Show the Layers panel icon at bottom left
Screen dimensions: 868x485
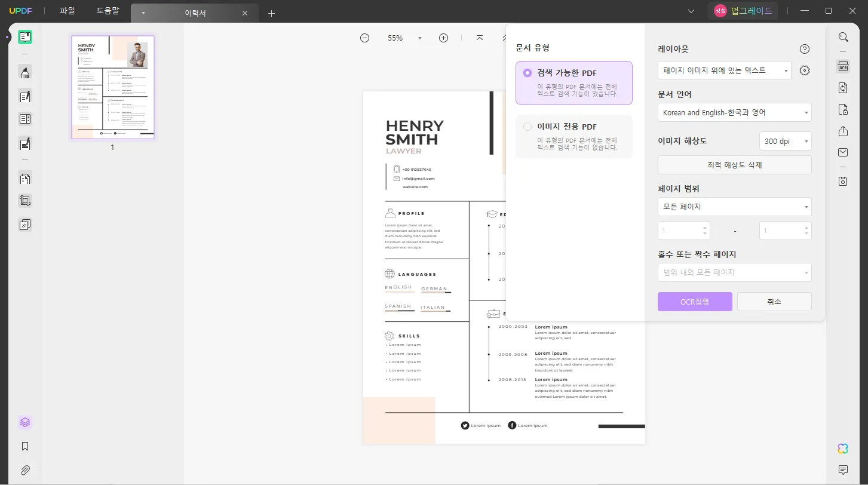click(x=24, y=422)
